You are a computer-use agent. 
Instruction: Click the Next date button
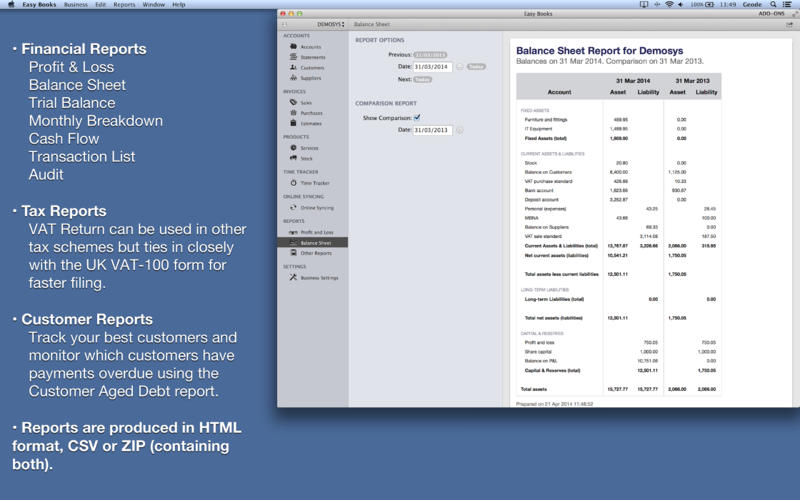(422, 80)
